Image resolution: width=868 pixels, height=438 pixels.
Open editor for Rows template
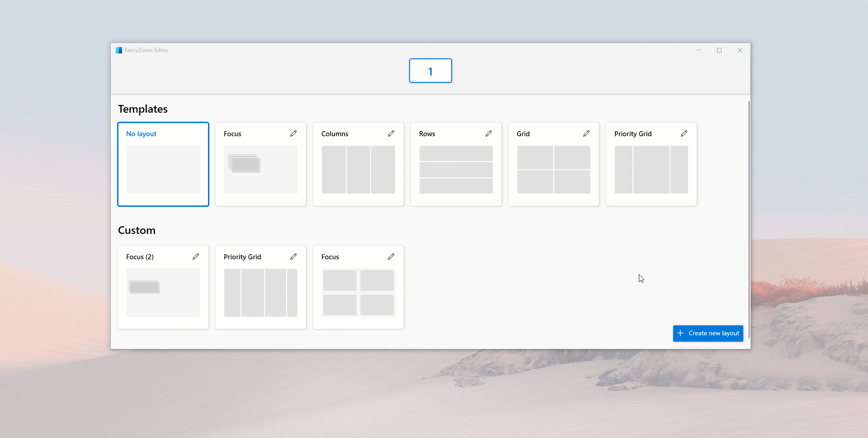pyautogui.click(x=489, y=133)
